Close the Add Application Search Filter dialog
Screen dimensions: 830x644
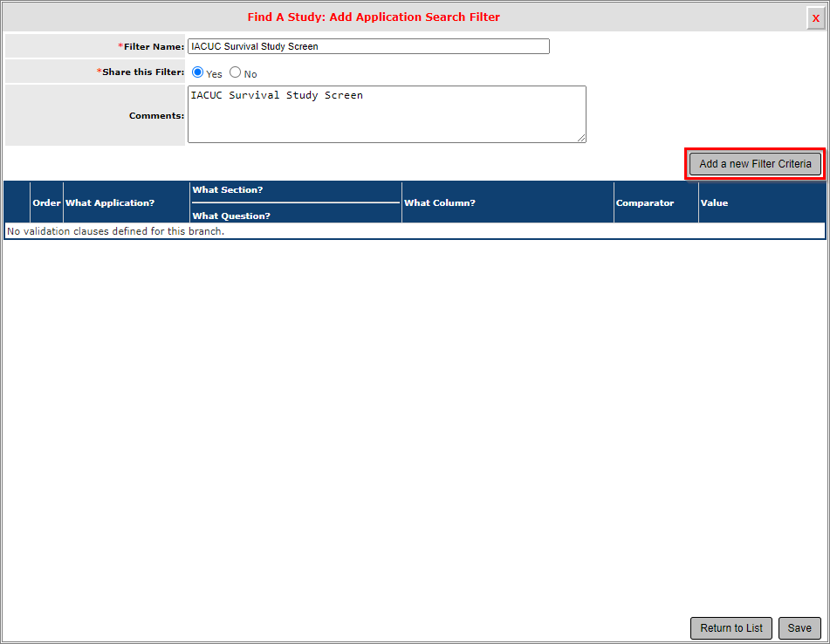pyautogui.click(x=816, y=18)
